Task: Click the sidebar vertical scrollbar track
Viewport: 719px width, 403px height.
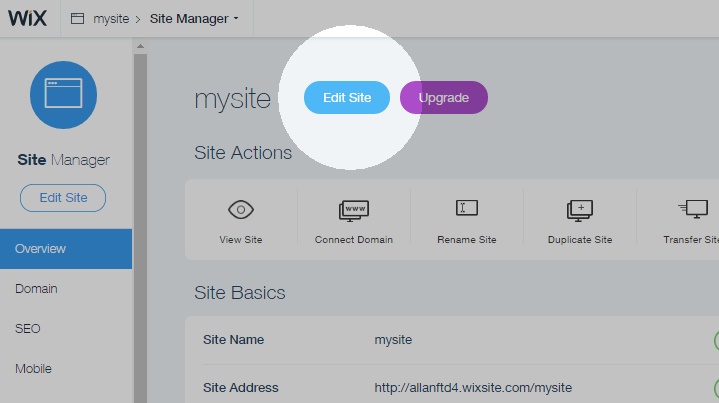Action: pyautogui.click(x=140, y=228)
